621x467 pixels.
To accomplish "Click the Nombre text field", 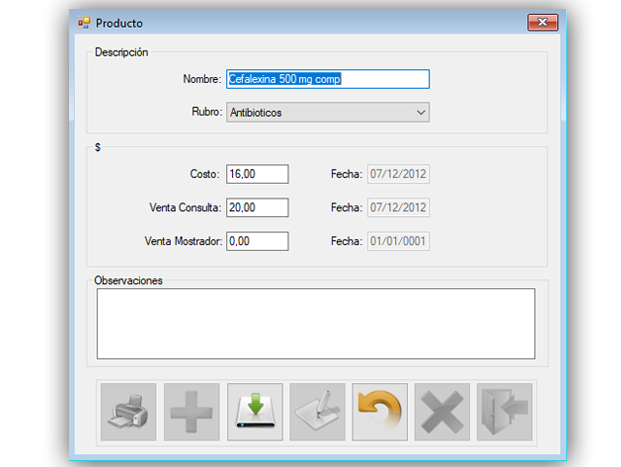I will [x=328, y=79].
